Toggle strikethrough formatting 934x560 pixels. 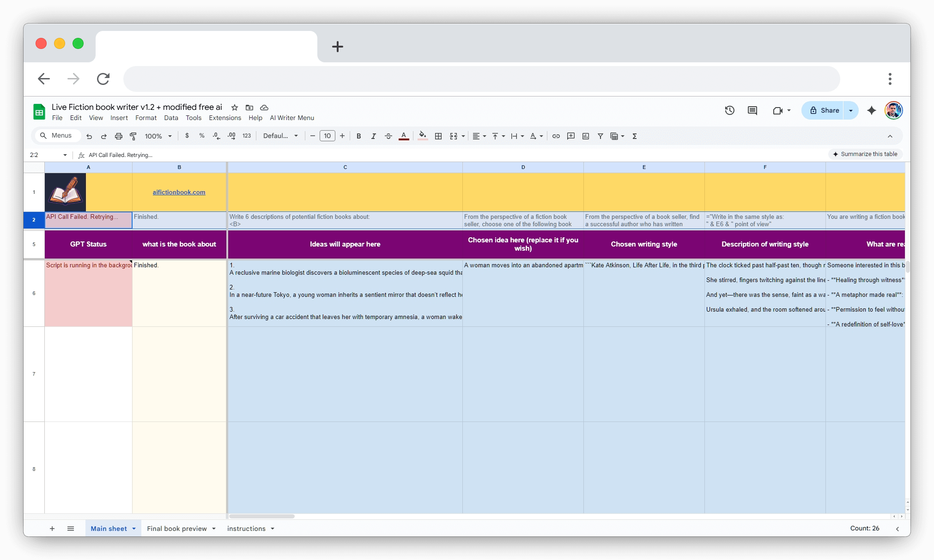pyautogui.click(x=388, y=136)
